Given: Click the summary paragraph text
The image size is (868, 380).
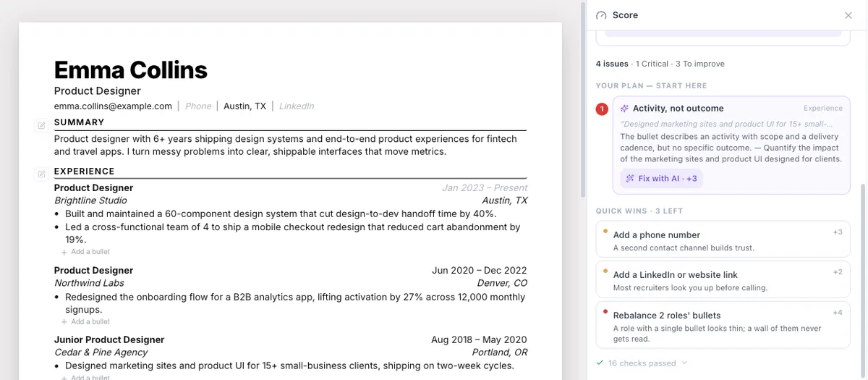Looking at the screenshot, I should pos(286,145).
